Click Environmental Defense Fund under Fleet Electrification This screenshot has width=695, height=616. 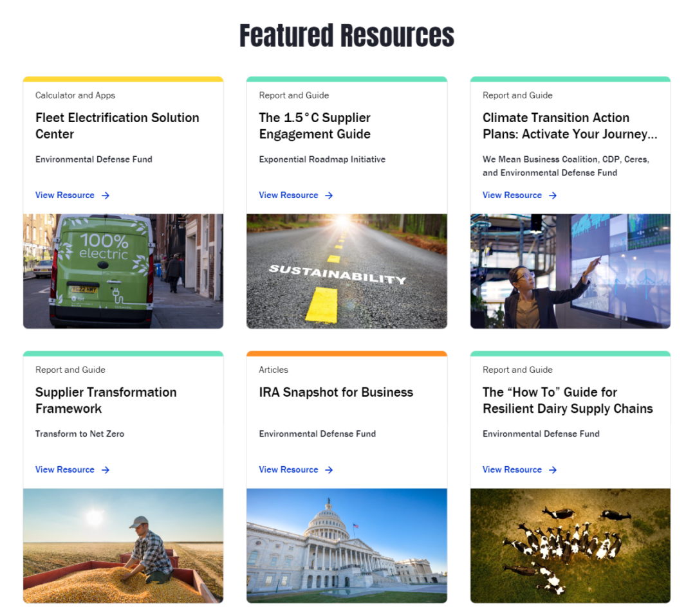click(x=94, y=159)
